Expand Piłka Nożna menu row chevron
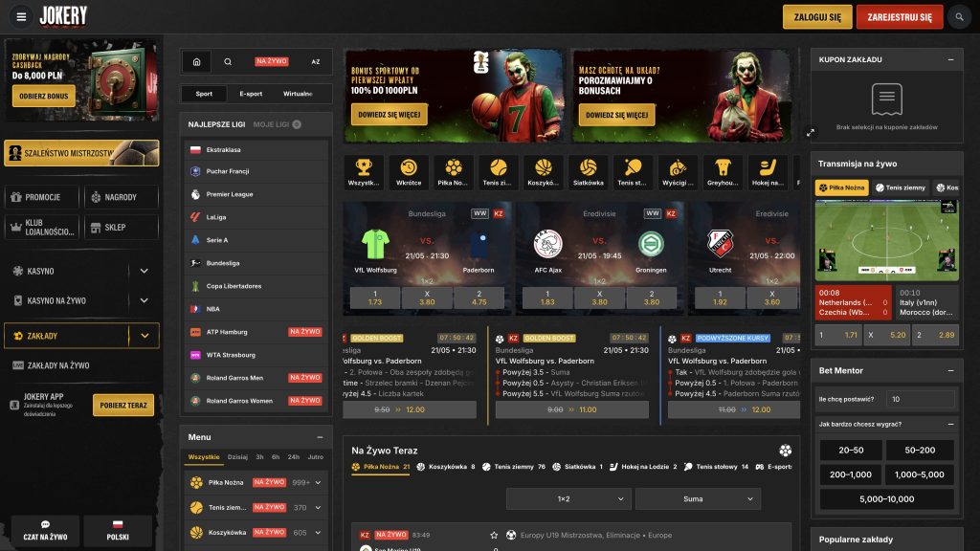980x551 pixels. coord(318,483)
